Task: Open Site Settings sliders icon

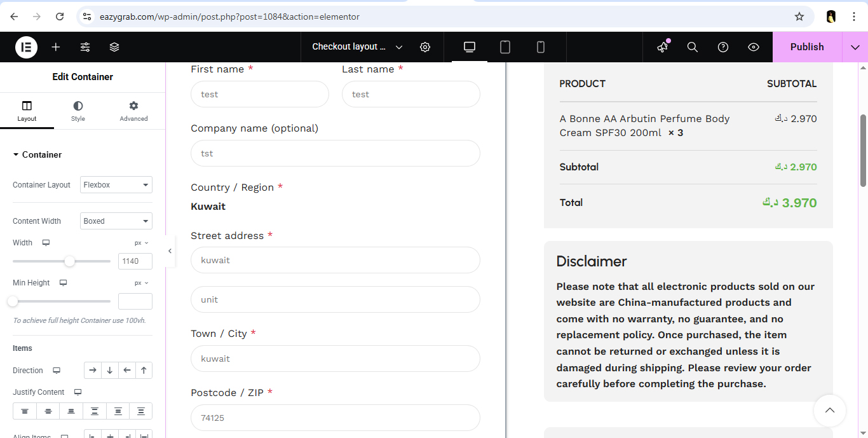Action: [x=85, y=47]
